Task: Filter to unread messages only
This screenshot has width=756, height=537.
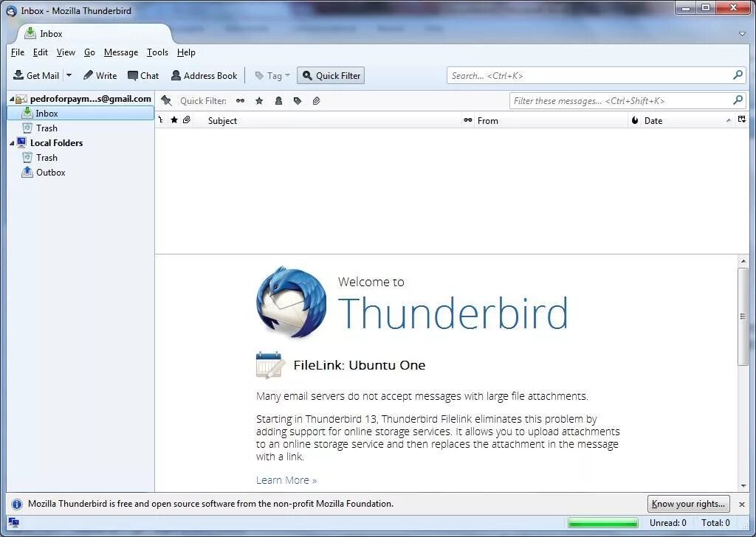Action: 240,100
